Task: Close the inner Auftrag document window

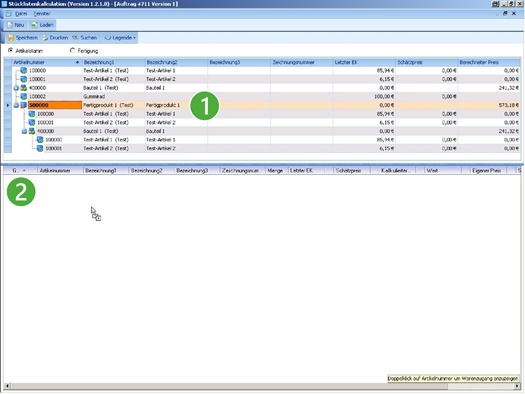Action: click(514, 13)
